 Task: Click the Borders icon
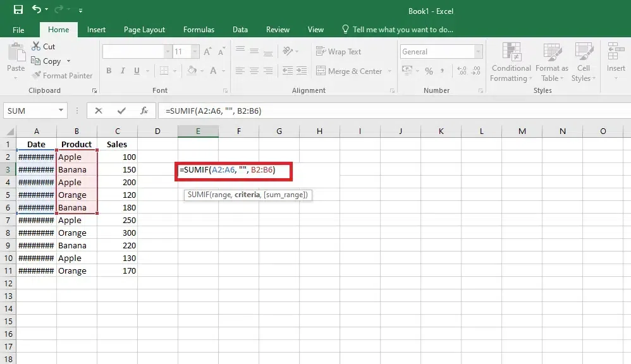coord(164,71)
